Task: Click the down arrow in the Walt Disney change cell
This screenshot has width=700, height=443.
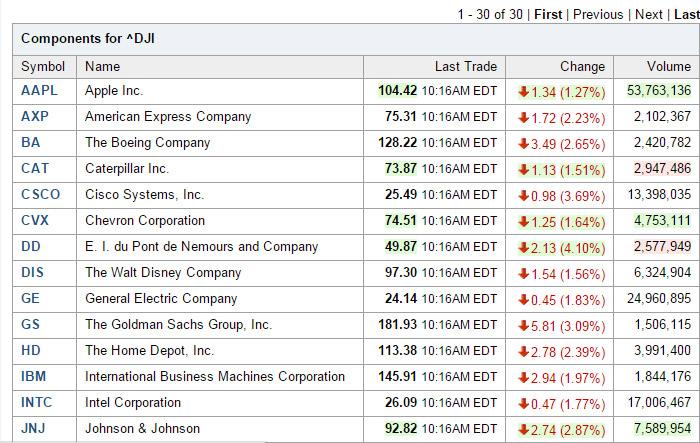Action: (523, 273)
